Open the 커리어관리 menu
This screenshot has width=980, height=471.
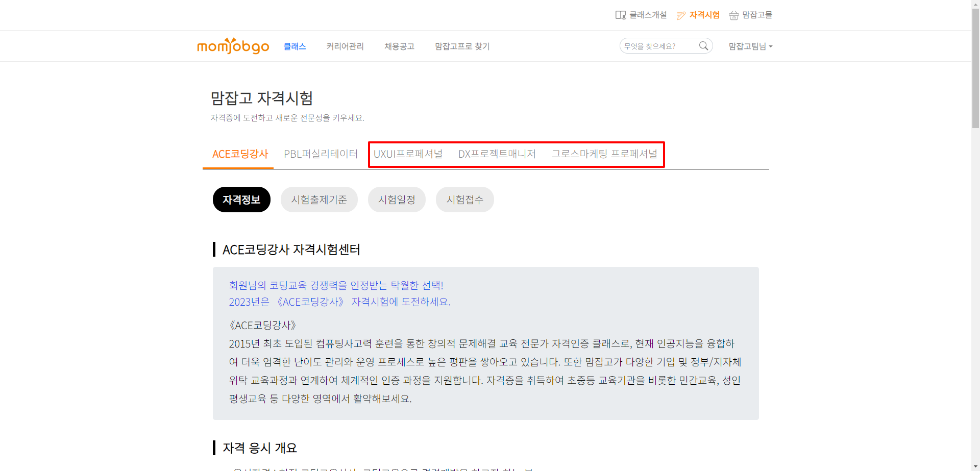click(345, 46)
